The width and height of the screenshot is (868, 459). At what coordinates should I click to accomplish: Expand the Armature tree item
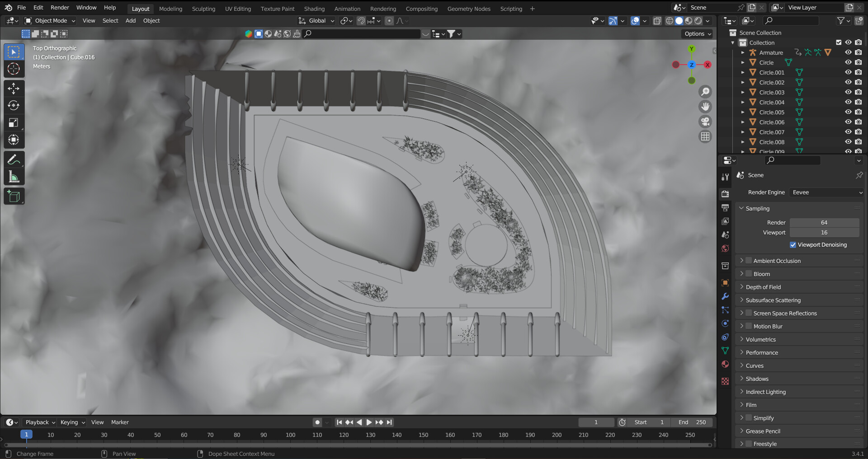click(x=742, y=53)
